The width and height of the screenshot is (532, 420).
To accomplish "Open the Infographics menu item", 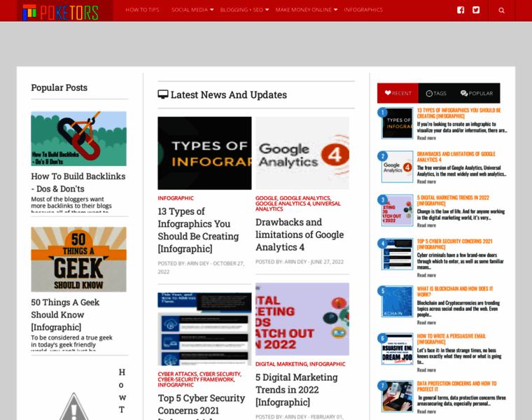I will (363, 10).
